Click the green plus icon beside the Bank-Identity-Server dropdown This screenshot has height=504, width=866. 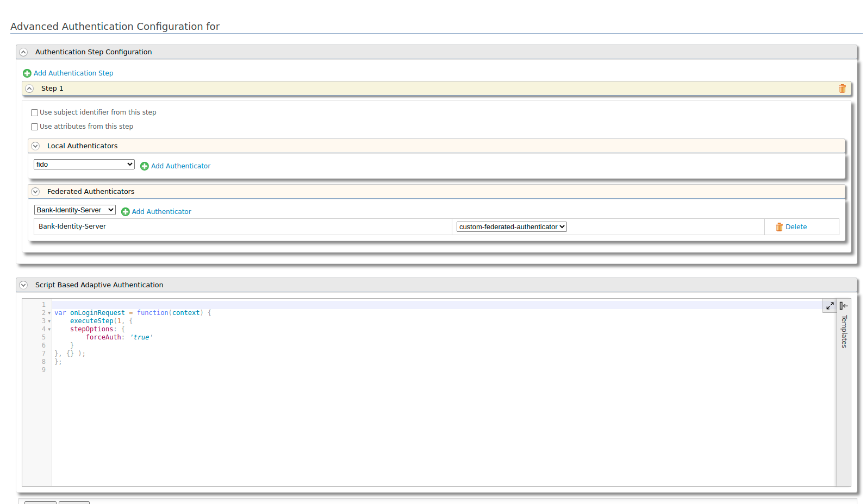pyautogui.click(x=126, y=212)
